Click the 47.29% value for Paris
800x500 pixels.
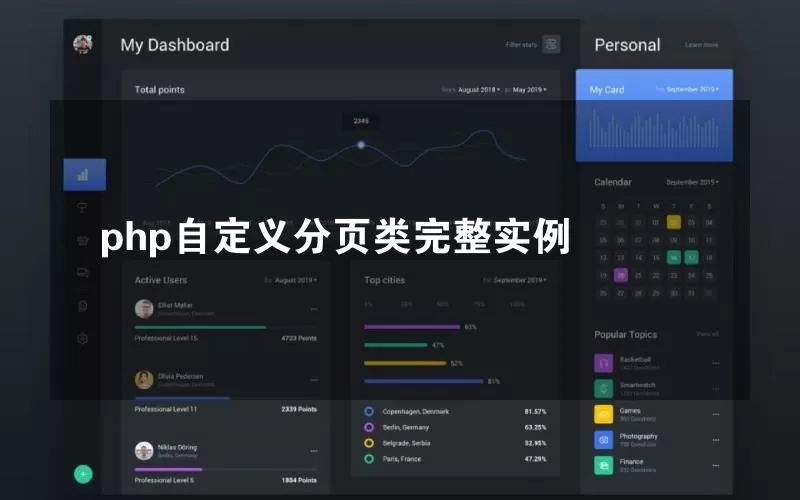(x=535, y=459)
